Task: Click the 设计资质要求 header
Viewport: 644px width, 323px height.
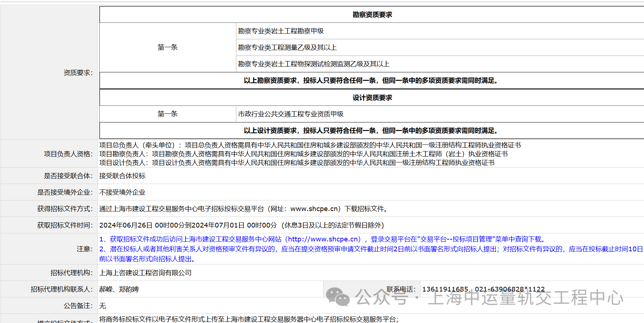Action: (372, 98)
